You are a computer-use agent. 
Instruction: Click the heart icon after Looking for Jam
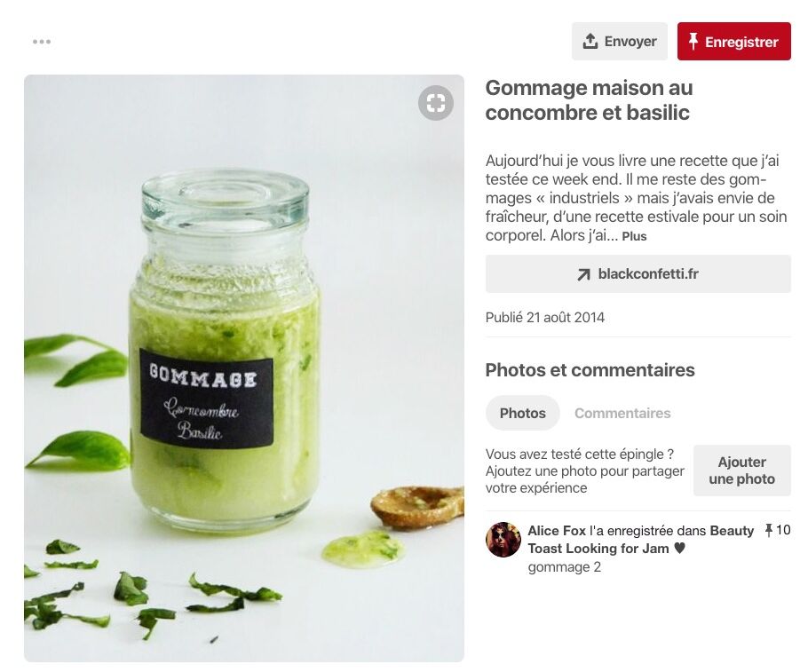tap(679, 549)
